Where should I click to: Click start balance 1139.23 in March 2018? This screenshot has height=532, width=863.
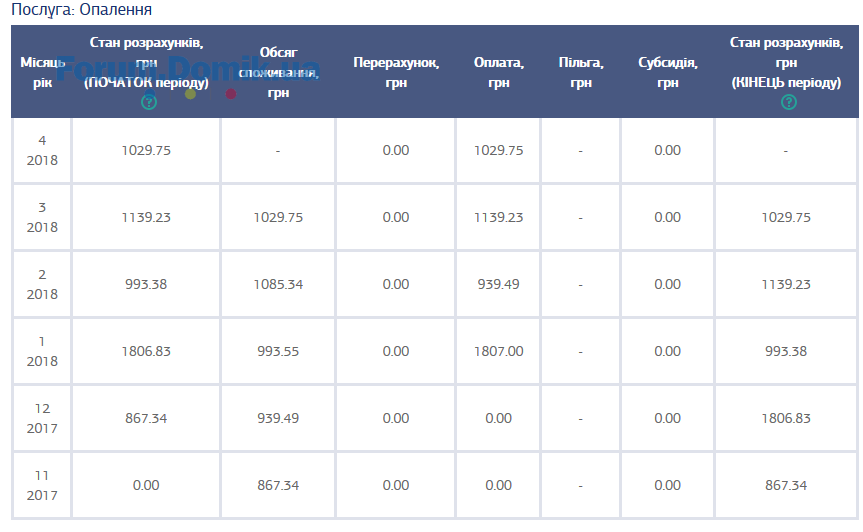146,217
